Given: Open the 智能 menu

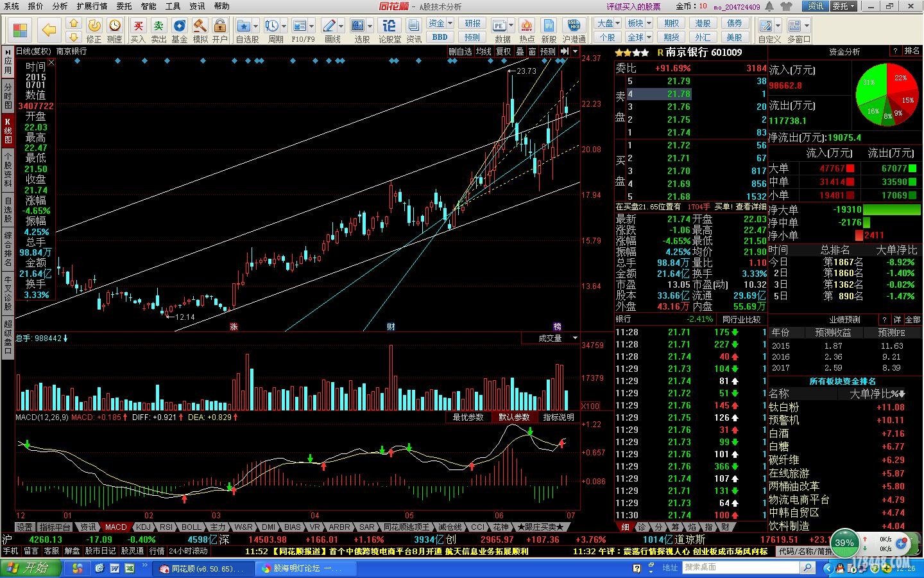Looking at the screenshot, I should (x=148, y=6).
